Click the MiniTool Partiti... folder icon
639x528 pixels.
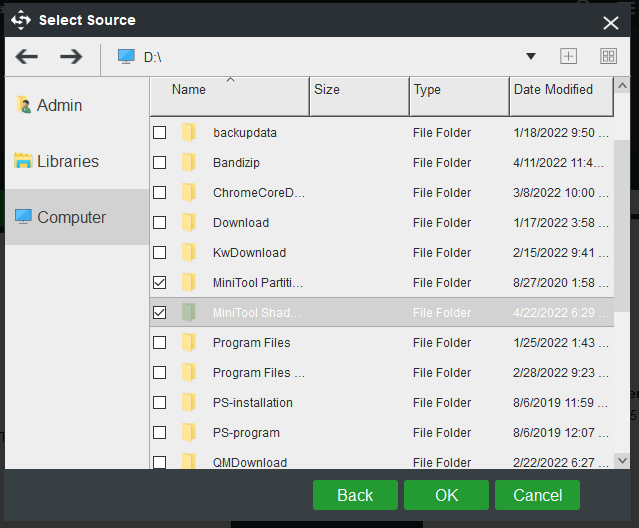click(188, 282)
